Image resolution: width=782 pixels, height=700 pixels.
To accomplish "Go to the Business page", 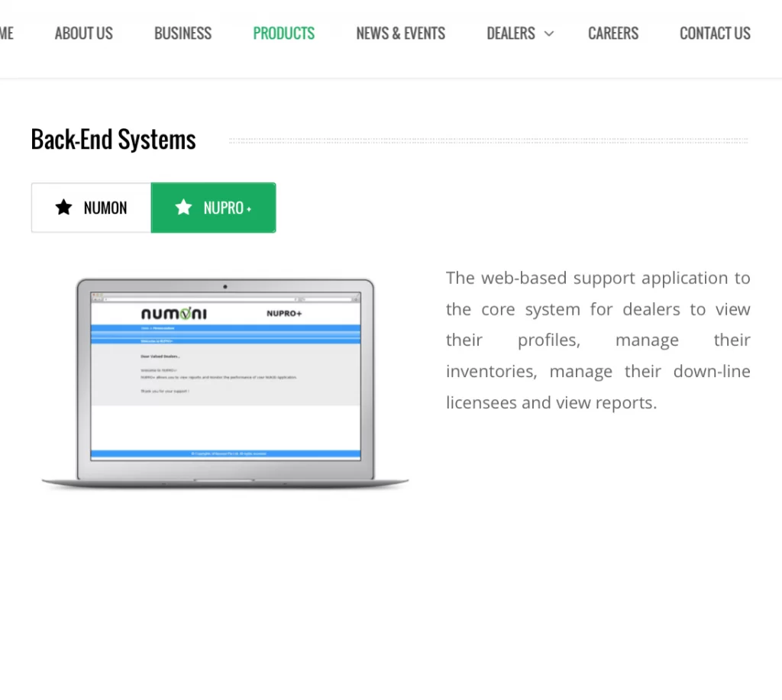I will pyautogui.click(x=183, y=34).
